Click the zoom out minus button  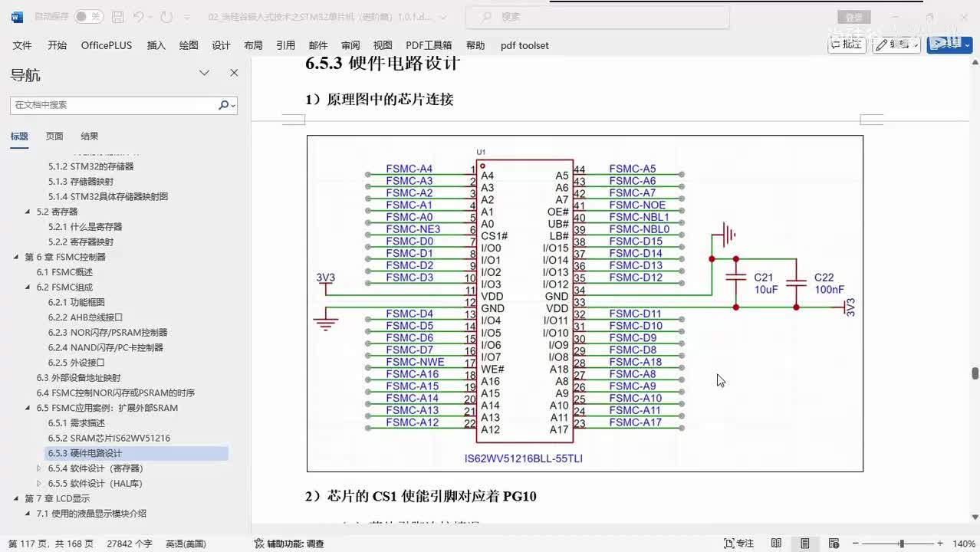855,544
